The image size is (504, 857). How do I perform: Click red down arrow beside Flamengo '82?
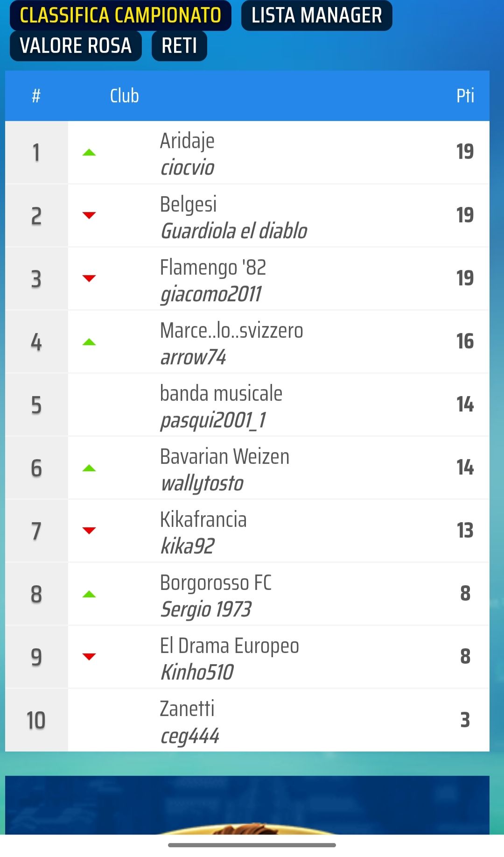[89, 278]
